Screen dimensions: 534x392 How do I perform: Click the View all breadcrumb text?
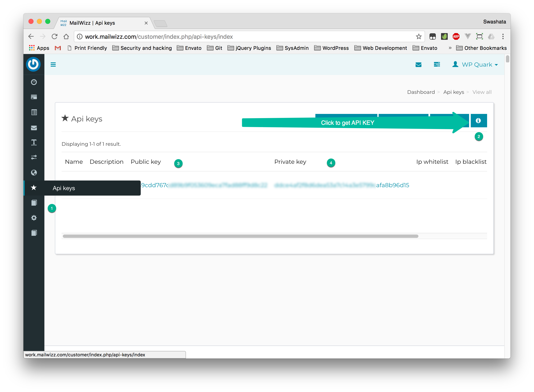coord(482,92)
